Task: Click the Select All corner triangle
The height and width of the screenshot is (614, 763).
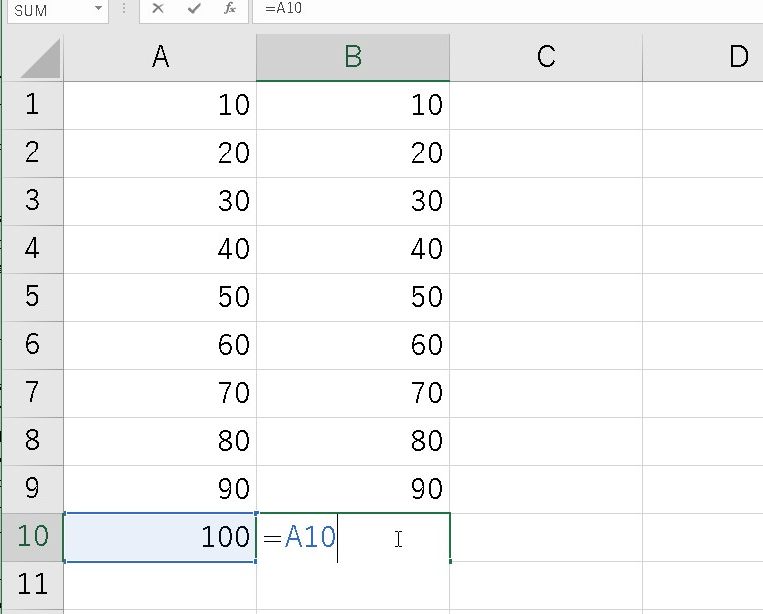Action: pyautogui.click(x=41, y=60)
